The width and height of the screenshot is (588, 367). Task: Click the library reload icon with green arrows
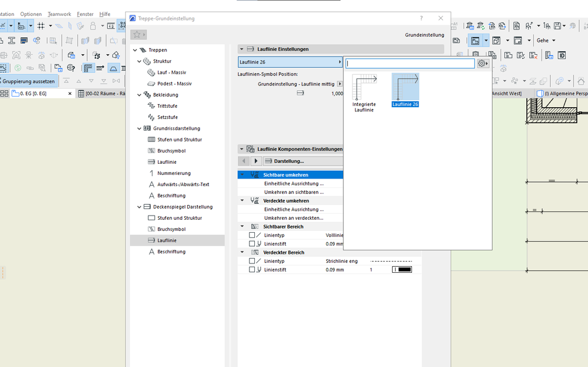coord(480,26)
